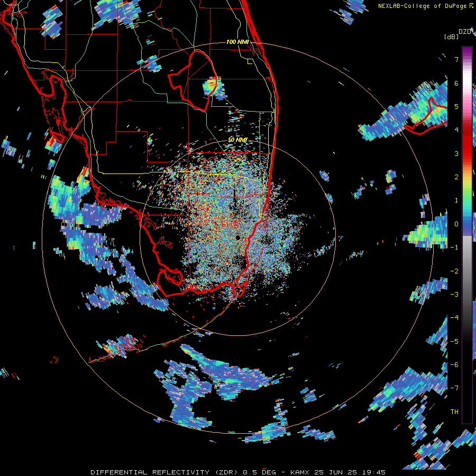476x476 pixels.
Task: Click the 4 value on the color scale
Action: [456, 130]
